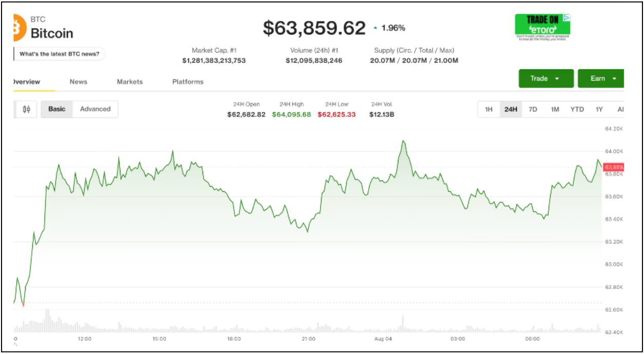
Task: Close the ad using its corner icon
Action: pos(567,17)
